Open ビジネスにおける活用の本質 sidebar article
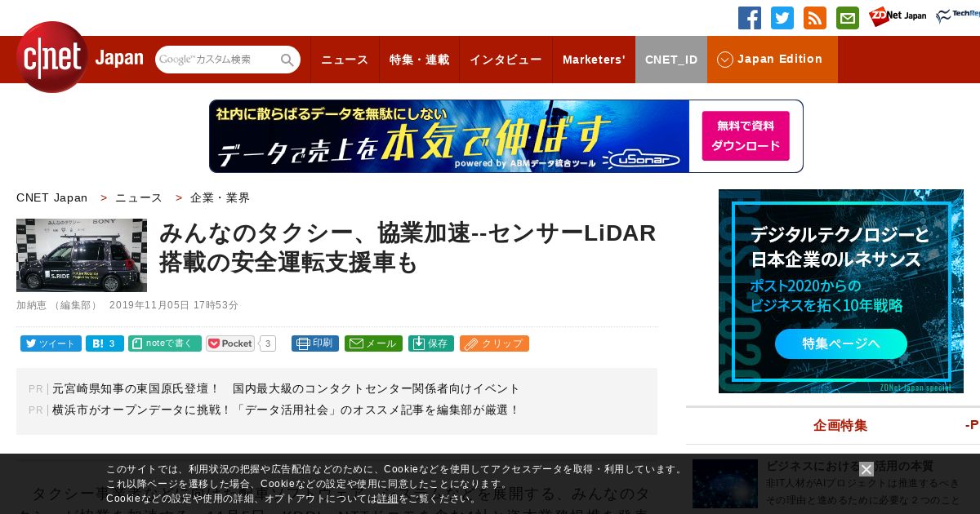Screen dimensions: 980x514 coord(849,466)
